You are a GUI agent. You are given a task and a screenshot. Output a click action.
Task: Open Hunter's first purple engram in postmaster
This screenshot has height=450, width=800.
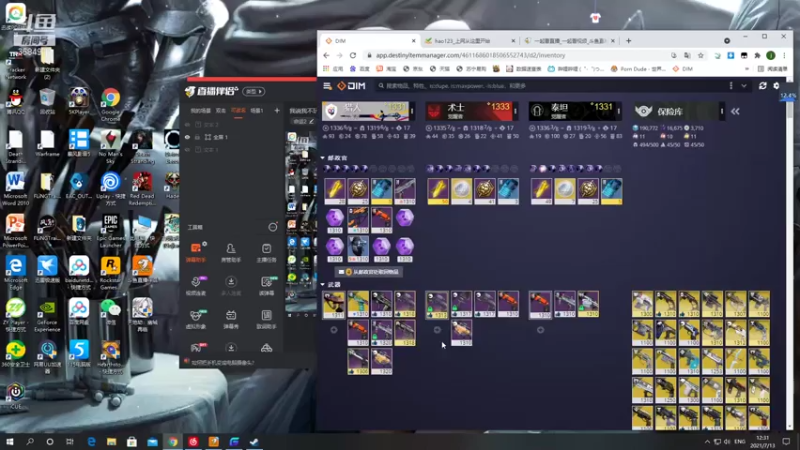pyautogui.click(x=335, y=220)
